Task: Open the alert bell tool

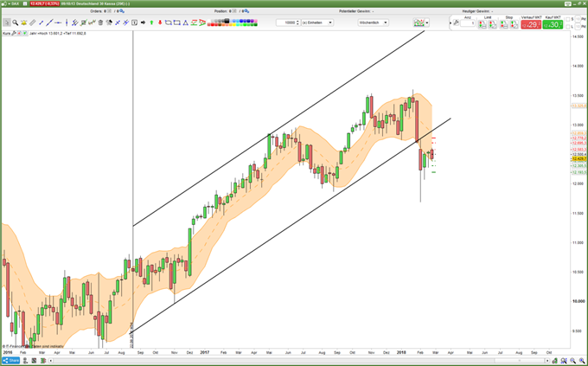Action: click(23, 22)
